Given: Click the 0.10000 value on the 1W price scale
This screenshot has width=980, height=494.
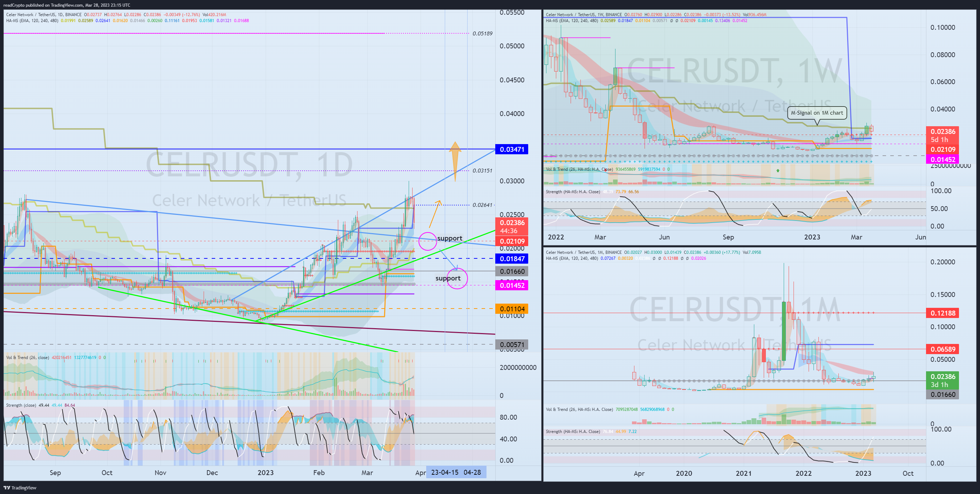Looking at the screenshot, I should point(943,27).
